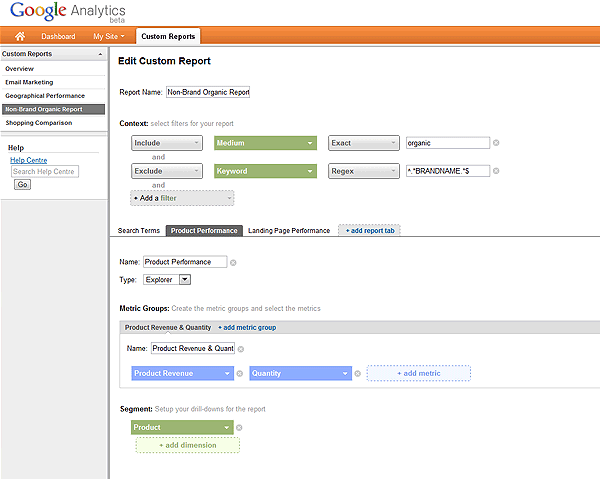Image resolution: width=600 pixels, height=479 pixels.
Task: Click the BRANDNAME regex value field
Action: tap(448, 171)
